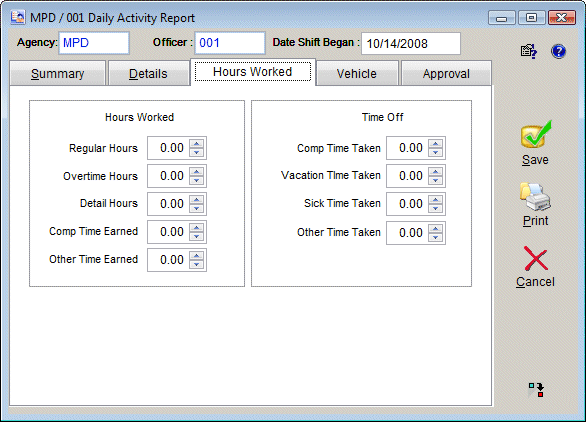Image resolution: width=586 pixels, height=422 pixels.
Task: Click the Date Shift Began field
Action: click(x=411, y=43)
